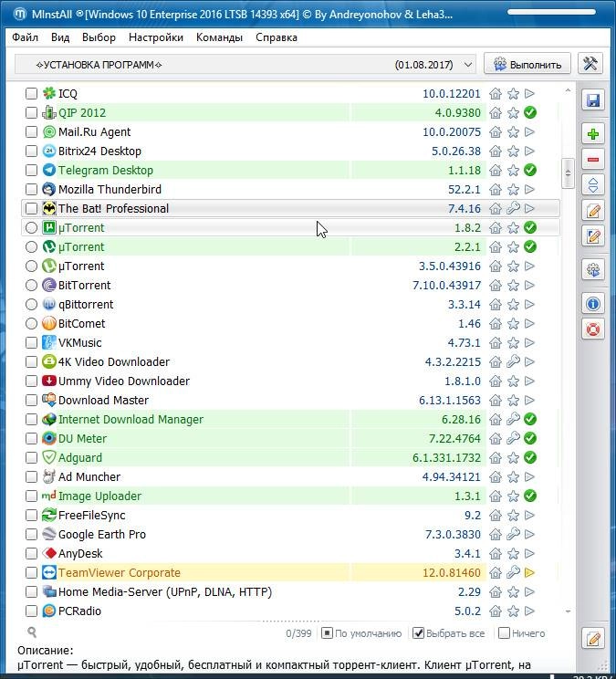Select the qBittorrent radio button
Viewport: 616px width, 679px height.
coord(31,305)
